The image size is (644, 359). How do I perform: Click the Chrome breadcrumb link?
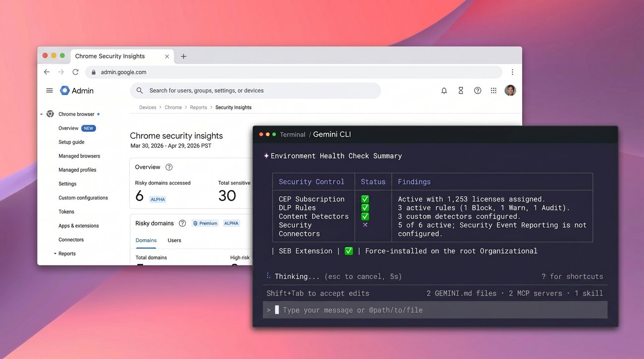(173, 107)
